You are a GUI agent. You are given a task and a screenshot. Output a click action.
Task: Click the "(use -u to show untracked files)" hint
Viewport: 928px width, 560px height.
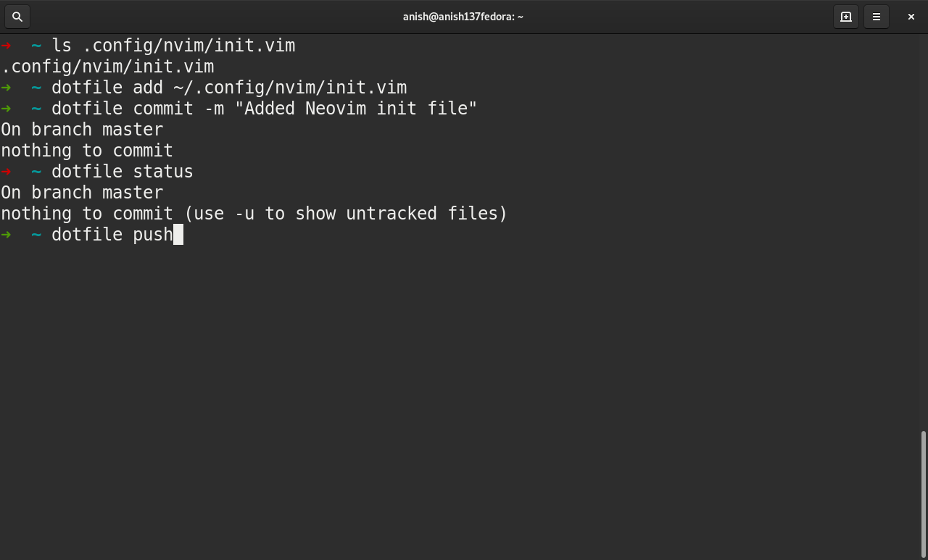[346, 214]
